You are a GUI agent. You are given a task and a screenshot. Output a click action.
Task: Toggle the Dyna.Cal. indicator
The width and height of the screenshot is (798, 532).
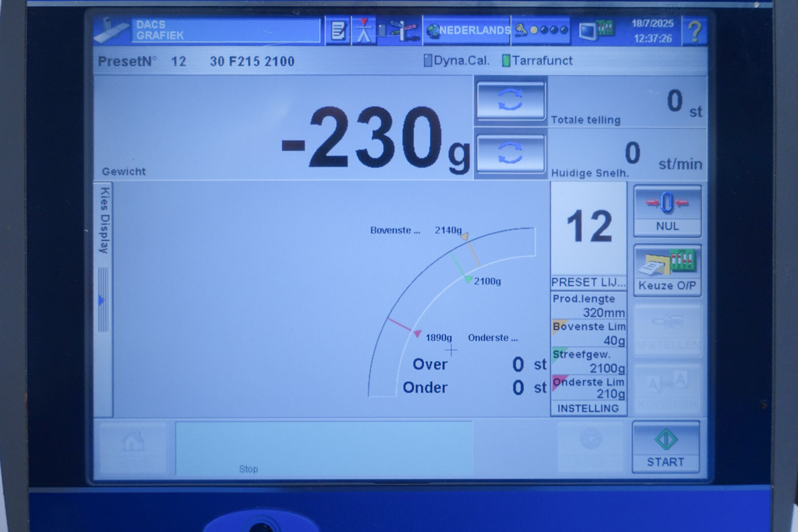tap(456, 61)
